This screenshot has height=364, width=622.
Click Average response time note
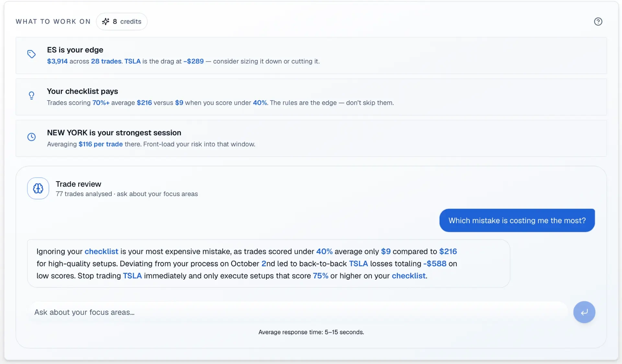click(x=311, y=332)
